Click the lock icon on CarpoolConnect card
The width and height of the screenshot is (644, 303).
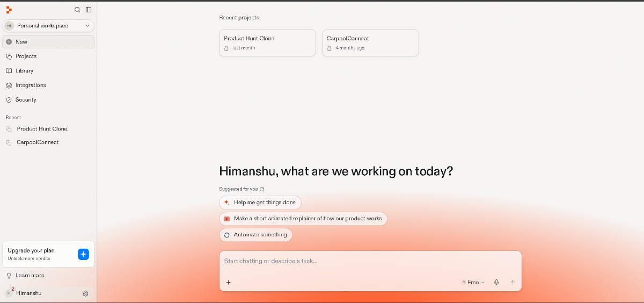tap(330, 48)
